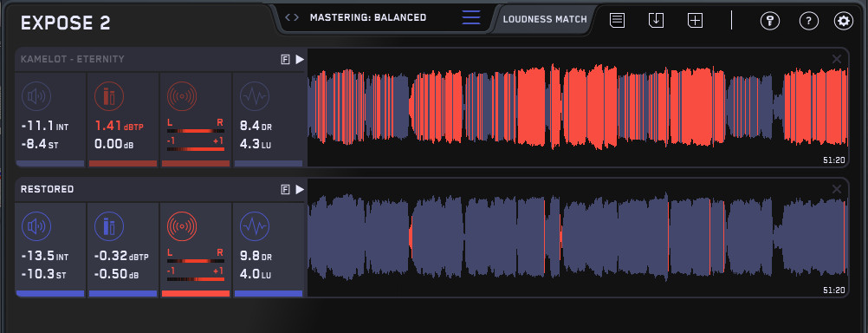
Task: Click inside the Kamelot - Eternity waveform
Action: click(578, 107)
